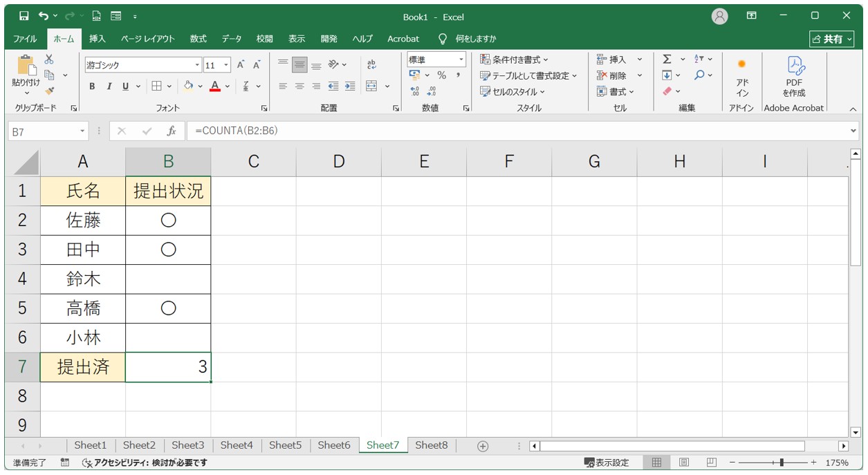Click the Undo arrow in quick access toolbar

click(x=44, y=16)
